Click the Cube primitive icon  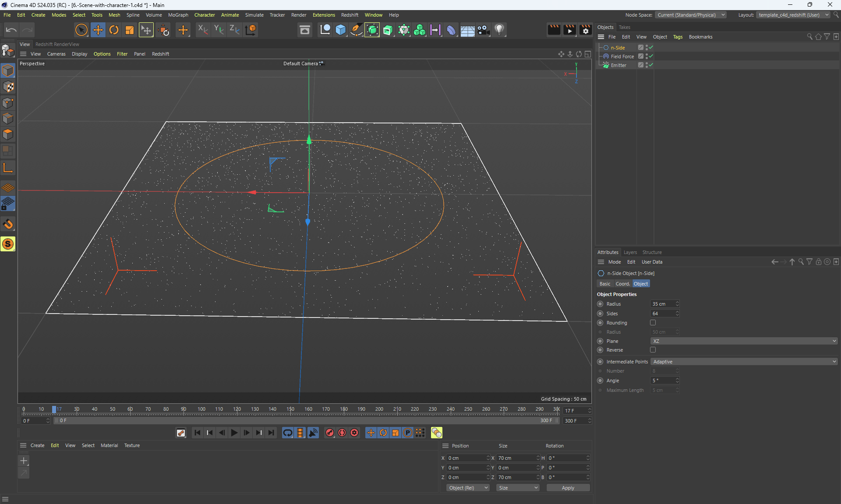pos(340,30)
